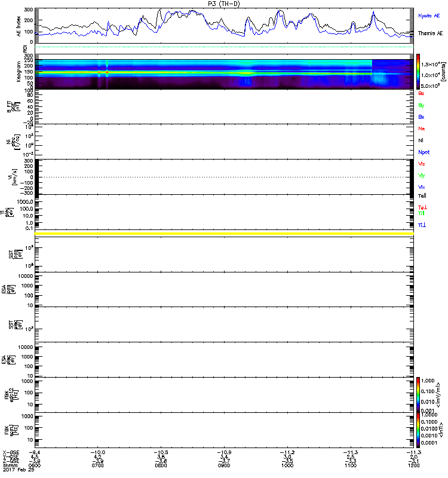Click the red Te perpendicular legend label
The width and height of the screenshot is (448, 478).
point(422,207)
